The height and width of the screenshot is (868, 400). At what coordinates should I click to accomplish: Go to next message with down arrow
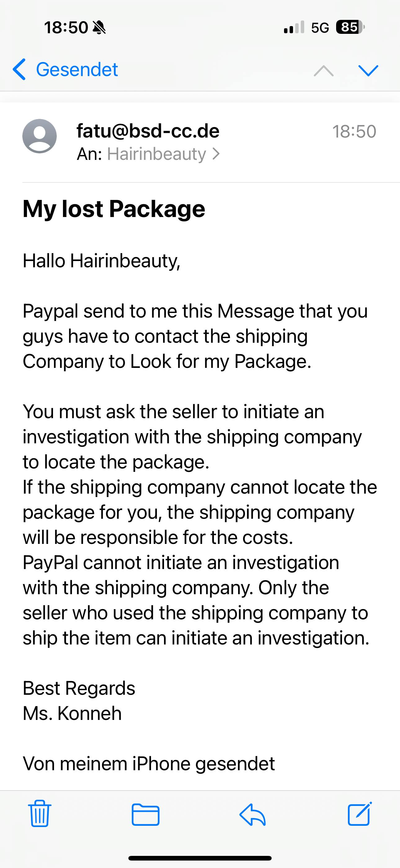[x=368, y=70]
